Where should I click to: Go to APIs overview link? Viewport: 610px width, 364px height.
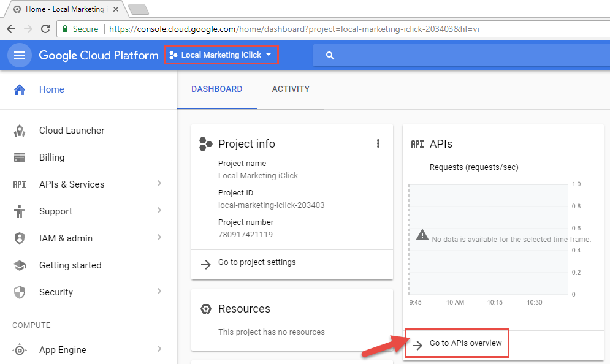(x=466, y=343)
